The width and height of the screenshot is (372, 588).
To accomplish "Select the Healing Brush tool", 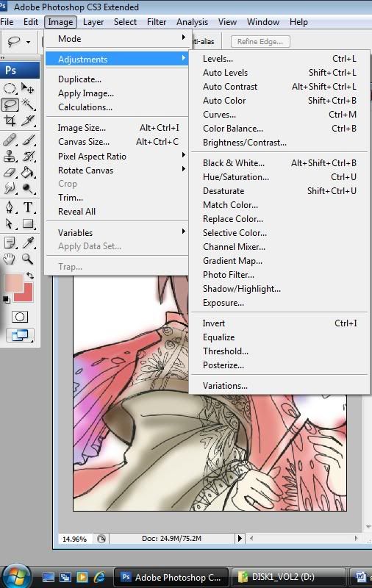I will (x=10, y=140).
